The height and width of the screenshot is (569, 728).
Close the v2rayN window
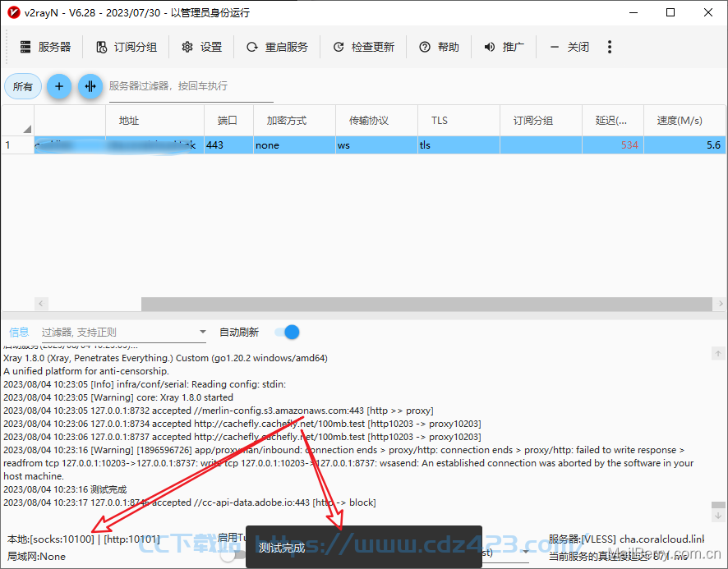pyautogui.click(x=708, y=12)
